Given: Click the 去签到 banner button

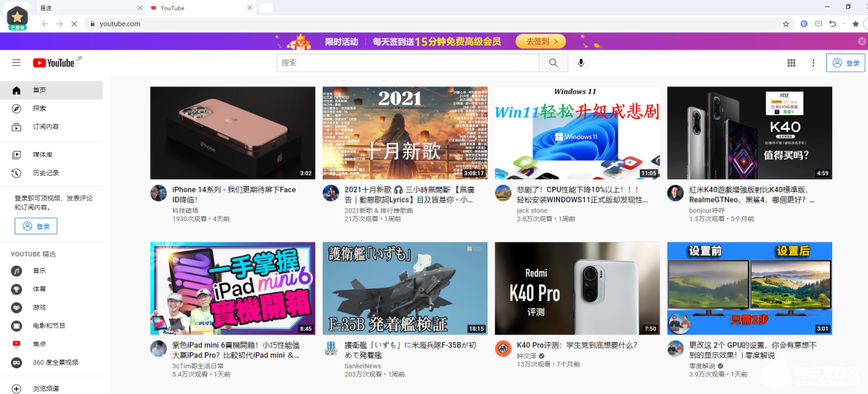Looking at the screenshot, I should point(540,42).
